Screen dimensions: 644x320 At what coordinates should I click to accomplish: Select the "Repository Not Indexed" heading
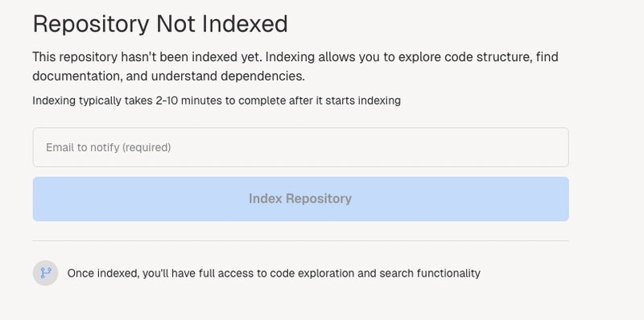(x=160, y=24)
